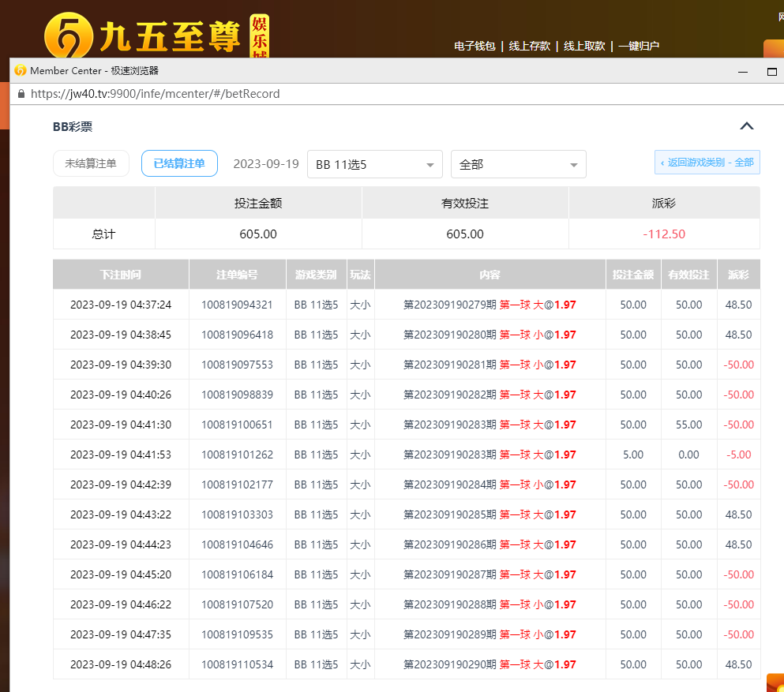Click 线上存款 link
The width and height of the screenshot is (784, 692).
coord(529,46)
